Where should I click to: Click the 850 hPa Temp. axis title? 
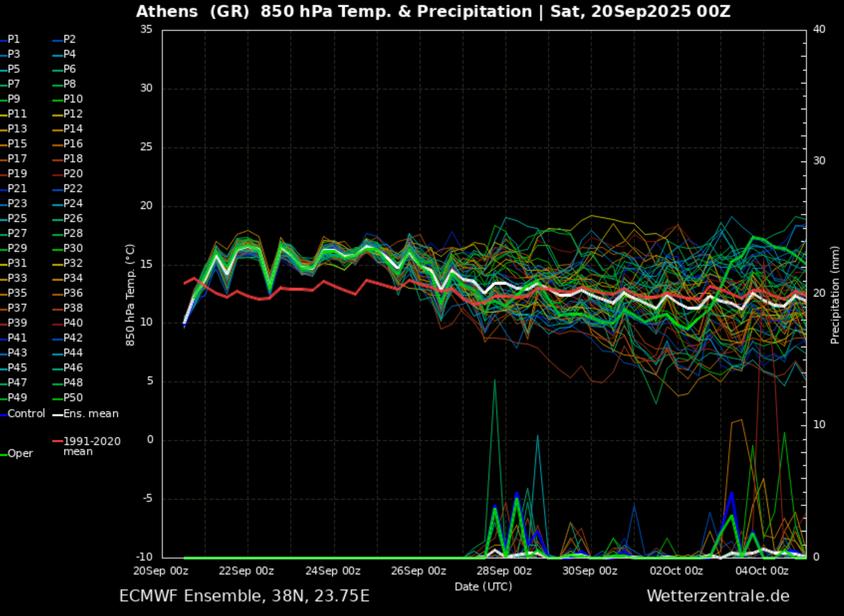point(130,295)
